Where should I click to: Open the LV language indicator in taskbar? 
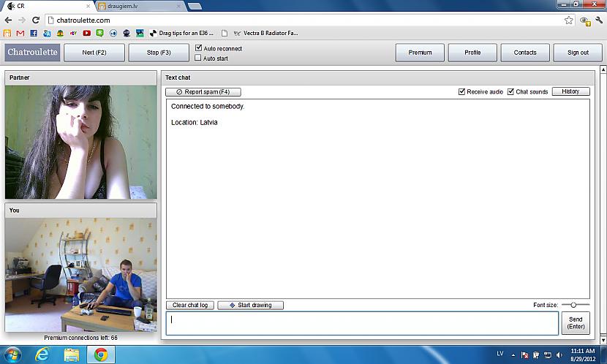pos(500,354)
